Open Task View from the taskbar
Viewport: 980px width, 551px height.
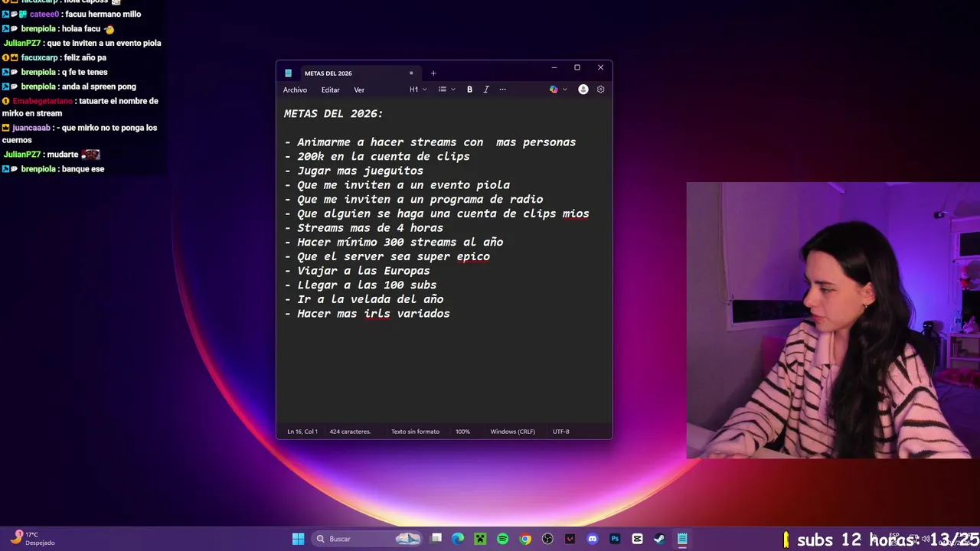coord(436,539)
